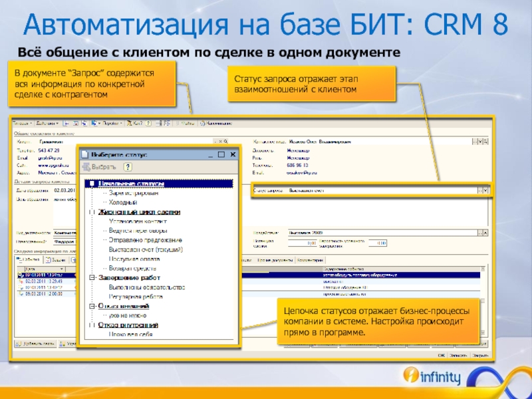Click the Закрыть button at window bottom

tap(480, 356)
